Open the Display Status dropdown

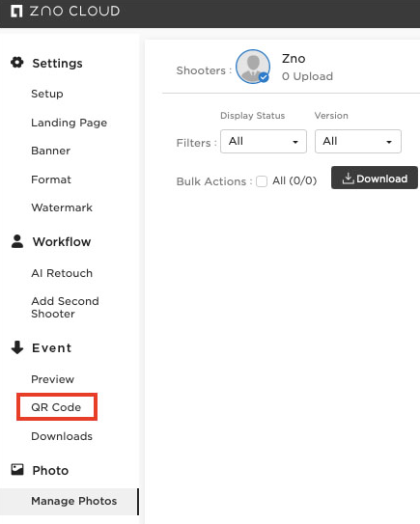(264, 141)
